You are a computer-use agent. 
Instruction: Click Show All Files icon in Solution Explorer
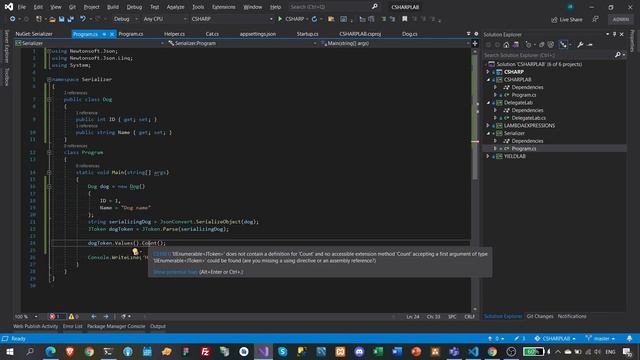[x=551, y=45]
